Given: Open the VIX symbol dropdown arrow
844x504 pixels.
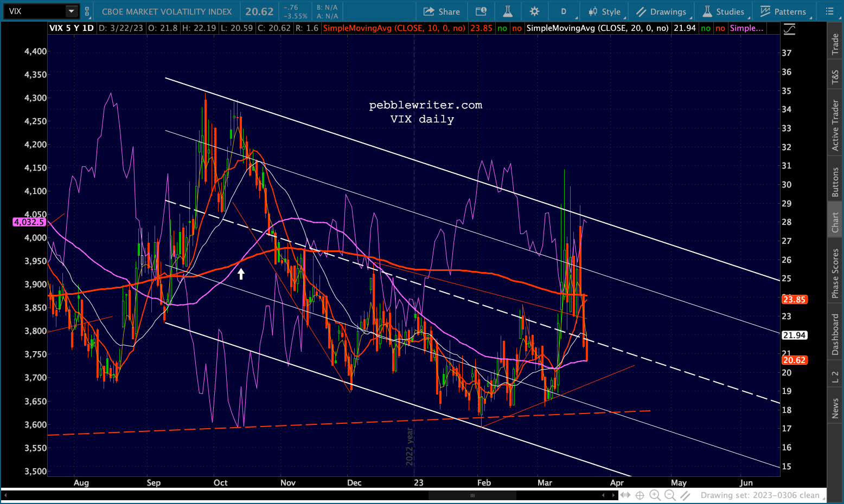Looking at the screenshot, I should 72,11.
